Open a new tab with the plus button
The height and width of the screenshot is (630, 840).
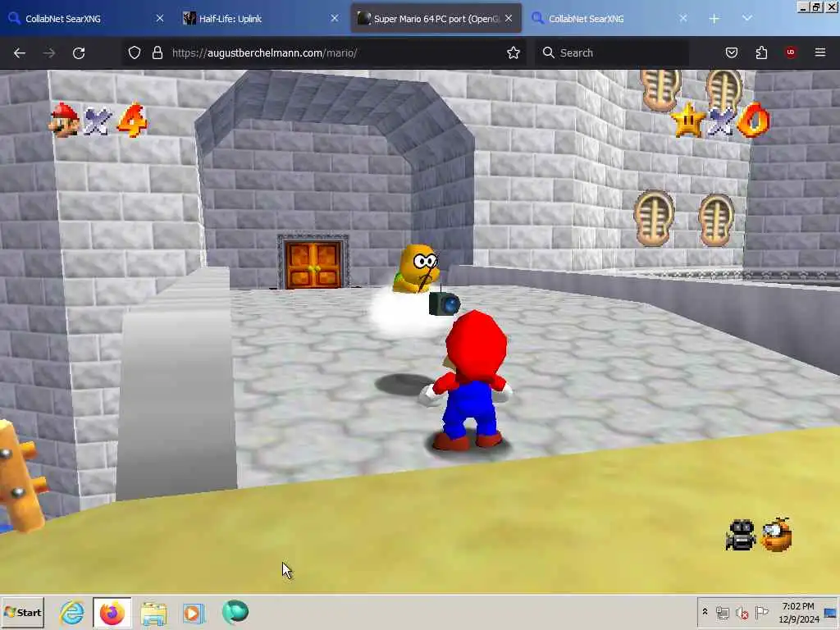tap(714, 19)
